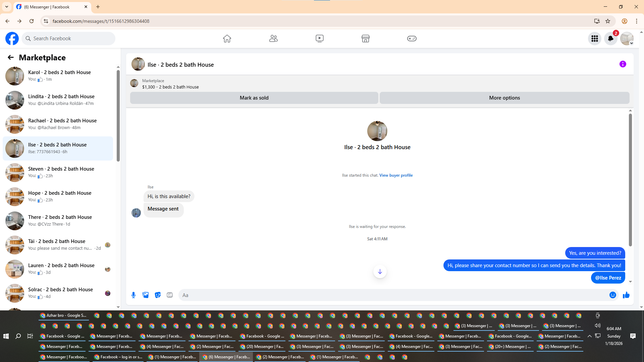
Task: Show hidden system tray icons chevron
Action: point(589,336)
